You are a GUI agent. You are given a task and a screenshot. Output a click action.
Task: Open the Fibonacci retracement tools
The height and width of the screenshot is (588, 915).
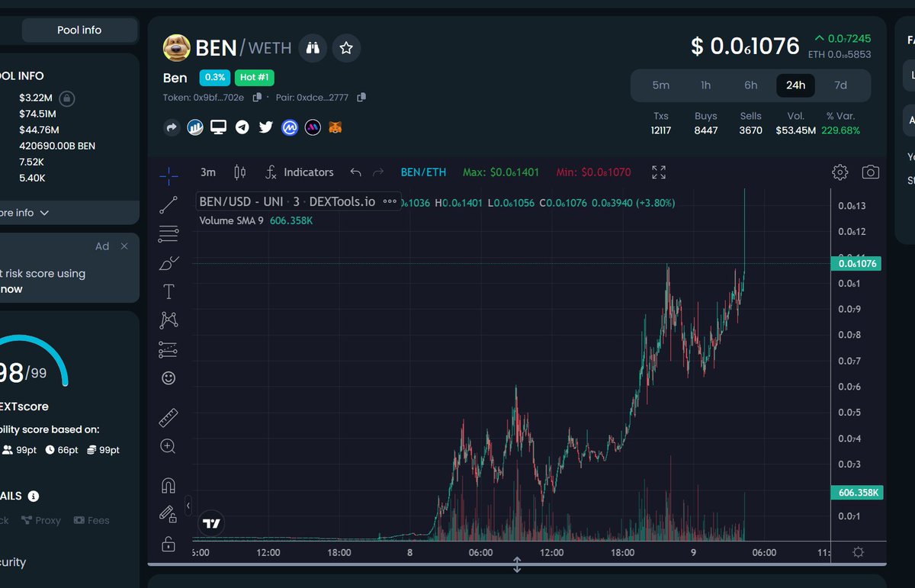click(x=169, y=233)
